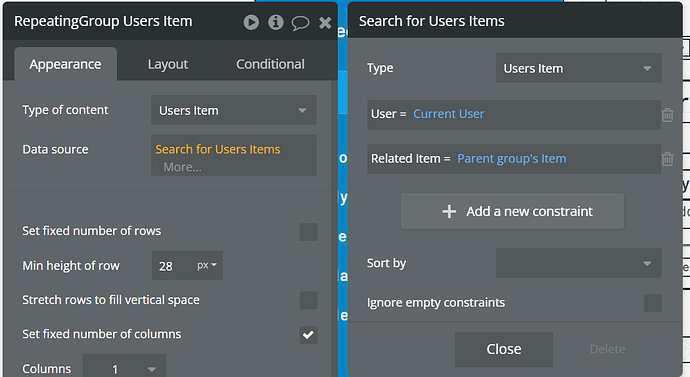690x377 pixels.
Task: Click the plus icon for a new constraint
Action: coord(449,212)
